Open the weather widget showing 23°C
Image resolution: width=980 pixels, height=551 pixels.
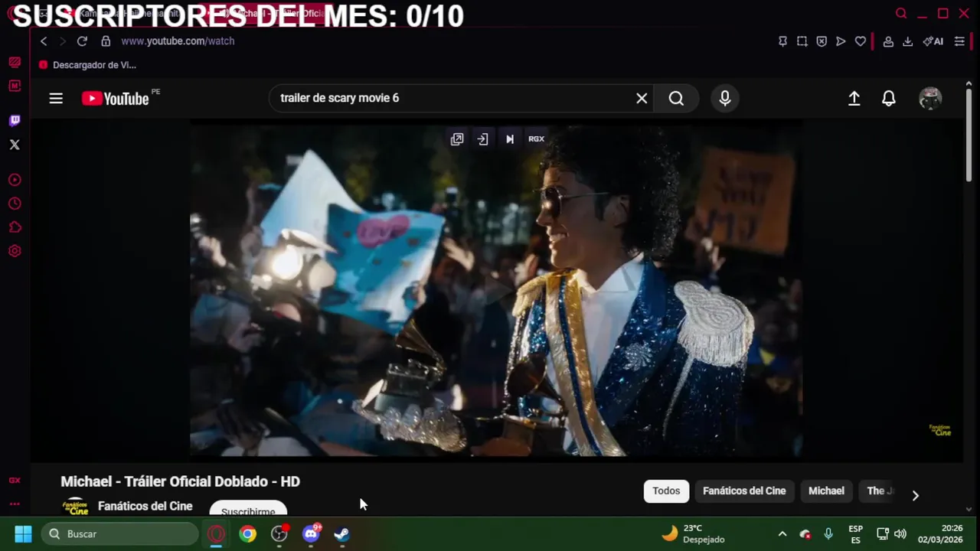click(693, 533)
